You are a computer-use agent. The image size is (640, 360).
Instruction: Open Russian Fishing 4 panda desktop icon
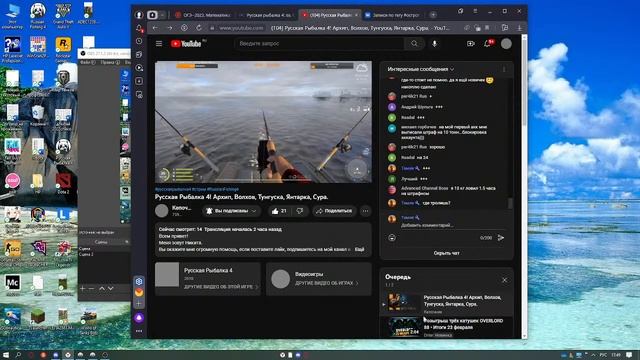point(38,16)
